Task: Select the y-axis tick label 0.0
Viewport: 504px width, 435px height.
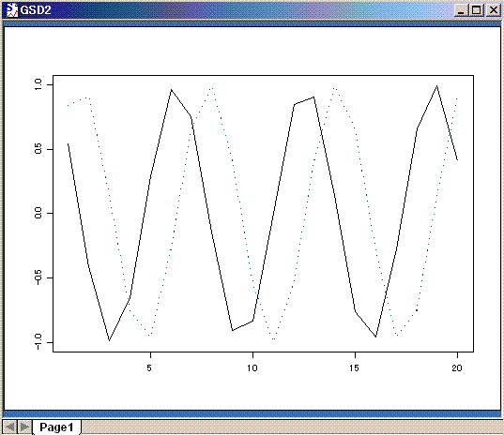Action: pyautogui.click(x=38, y=213)
